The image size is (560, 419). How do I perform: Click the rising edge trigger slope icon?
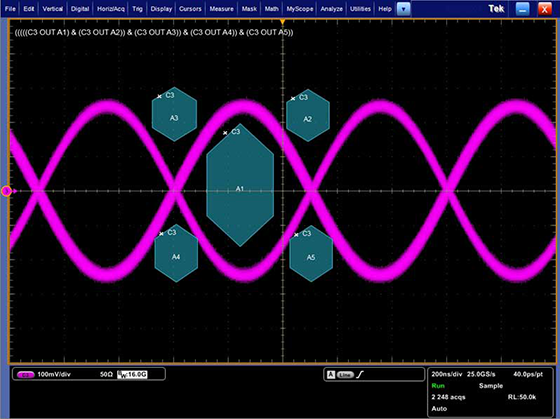tap(360, 375)
